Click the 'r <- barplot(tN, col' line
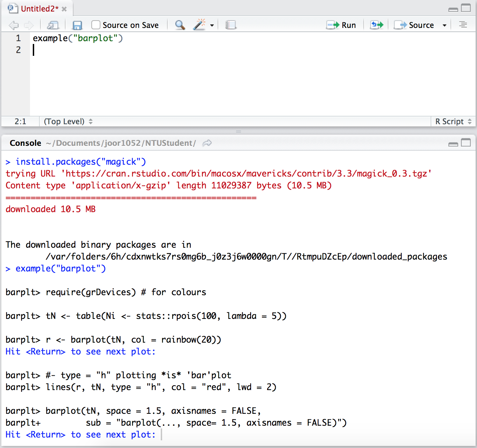The width and height of the screenshot is (477, 448). [x=113, y=340]
